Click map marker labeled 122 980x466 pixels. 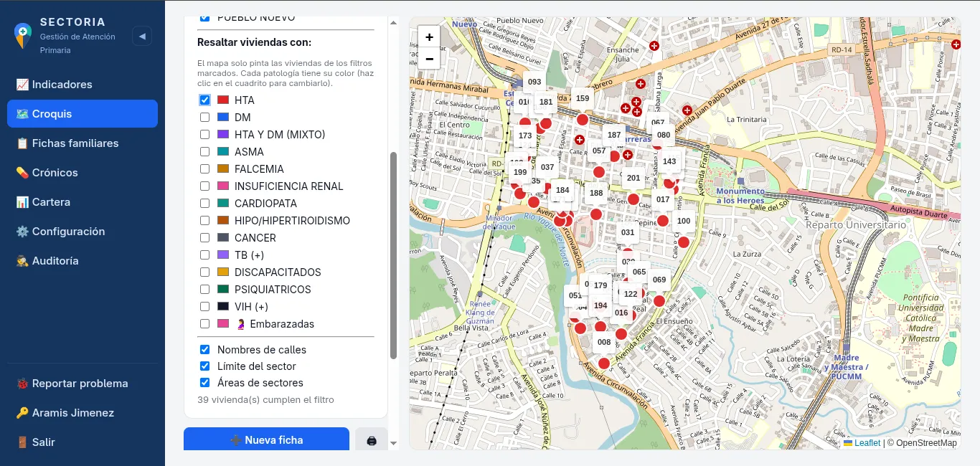click(x=631, y=295)
